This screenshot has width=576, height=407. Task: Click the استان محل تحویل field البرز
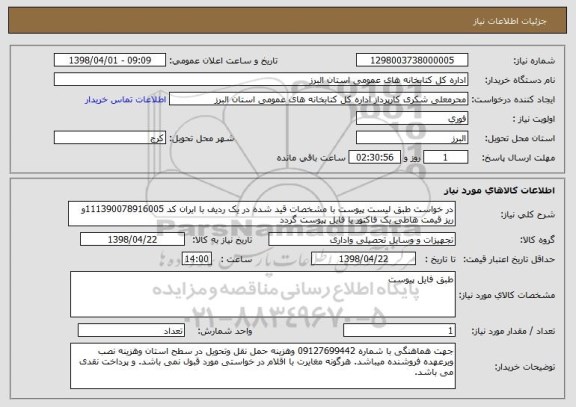click(x=412, y=138)
